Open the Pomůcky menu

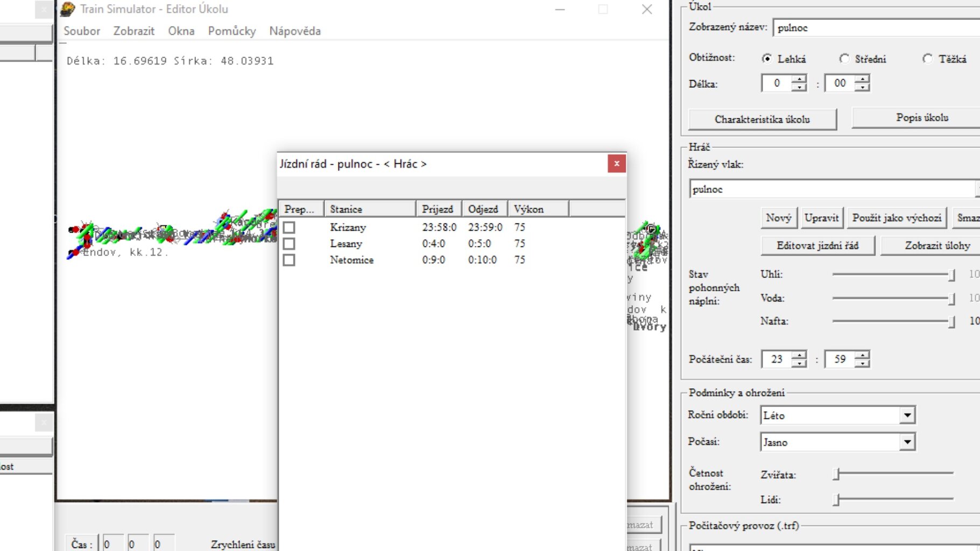pos(232,31)
